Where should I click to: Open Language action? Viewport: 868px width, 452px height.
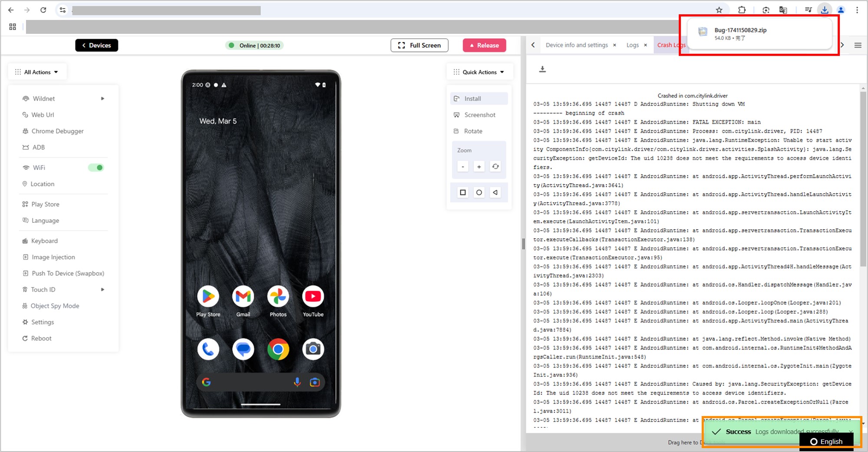[41, 221]
